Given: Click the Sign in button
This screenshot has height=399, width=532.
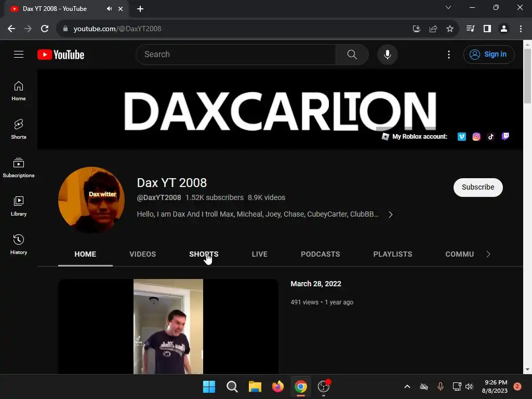Looking at the screenshot, I should [x=489, y=54].
